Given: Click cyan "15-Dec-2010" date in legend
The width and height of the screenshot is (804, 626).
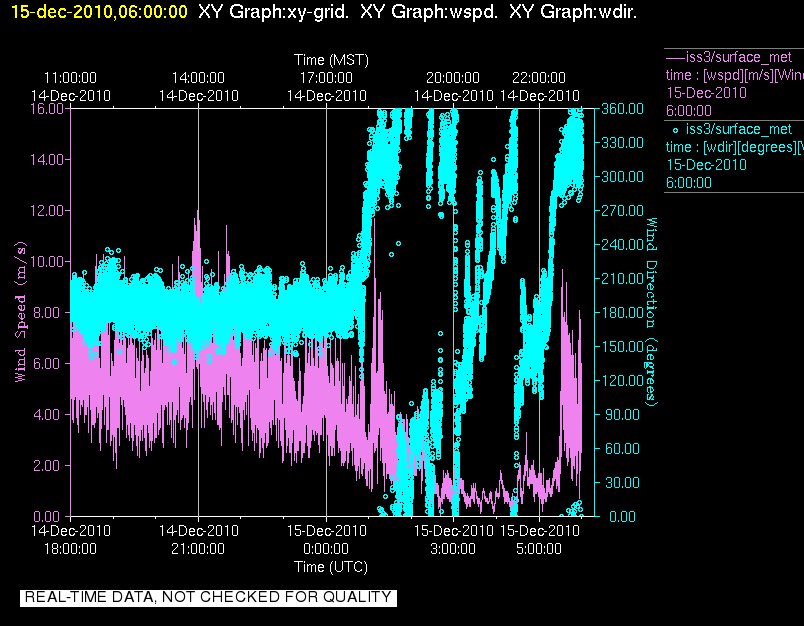Looking at the screenshot, I should (706, 165).
